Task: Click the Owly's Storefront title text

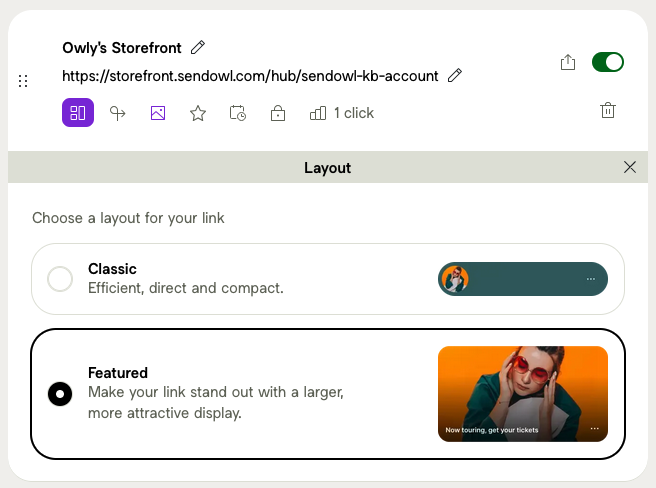Action: [121, 47]
